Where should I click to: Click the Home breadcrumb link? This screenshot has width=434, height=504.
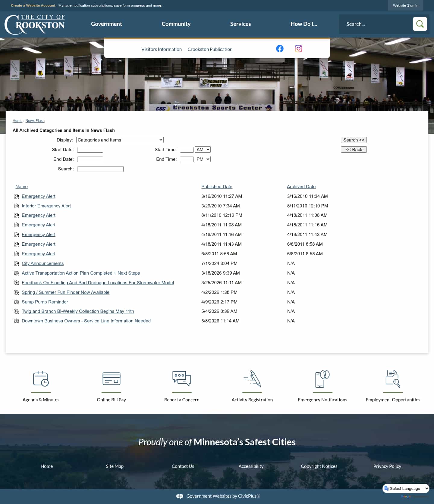pos(17,120)
